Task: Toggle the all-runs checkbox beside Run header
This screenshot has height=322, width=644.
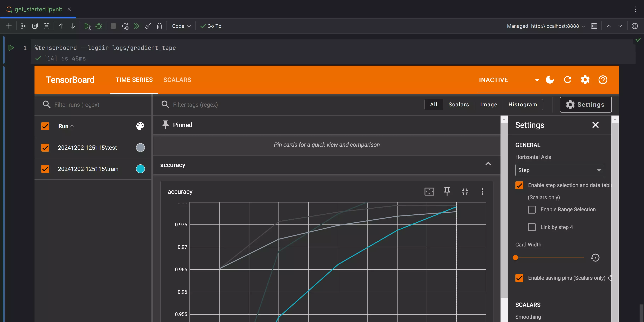Action: [45, 126]
